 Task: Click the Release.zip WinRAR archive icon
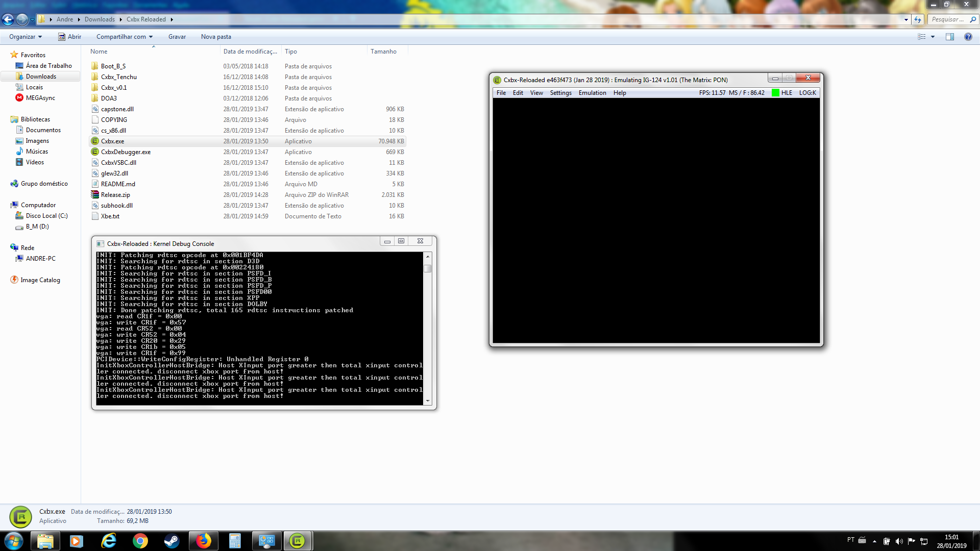click(95, 195)
